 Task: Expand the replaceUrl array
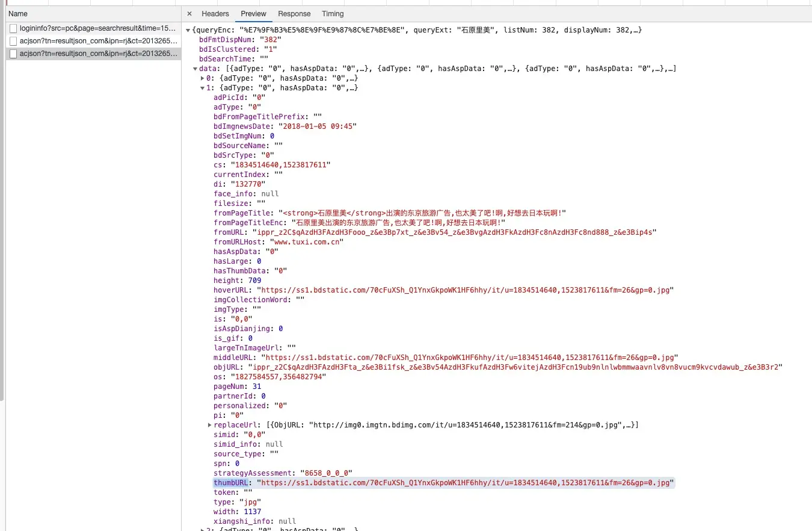point(210,425)
